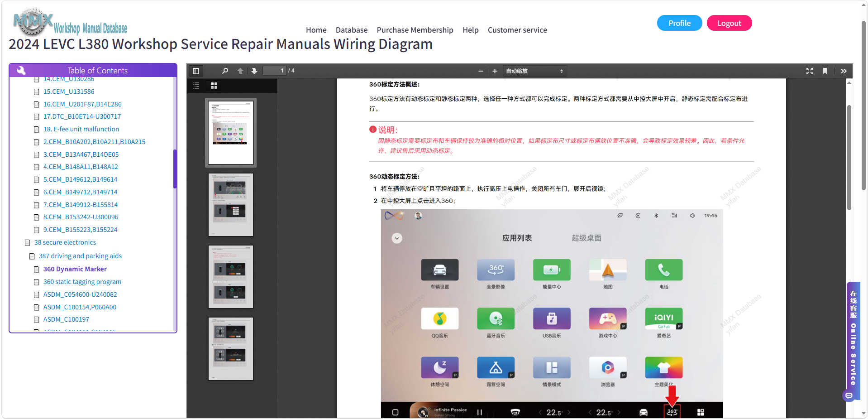Click the PDF viewer vertical scrollbar
This screenshot has height=419, width=868.
click(x=849, y=158)
